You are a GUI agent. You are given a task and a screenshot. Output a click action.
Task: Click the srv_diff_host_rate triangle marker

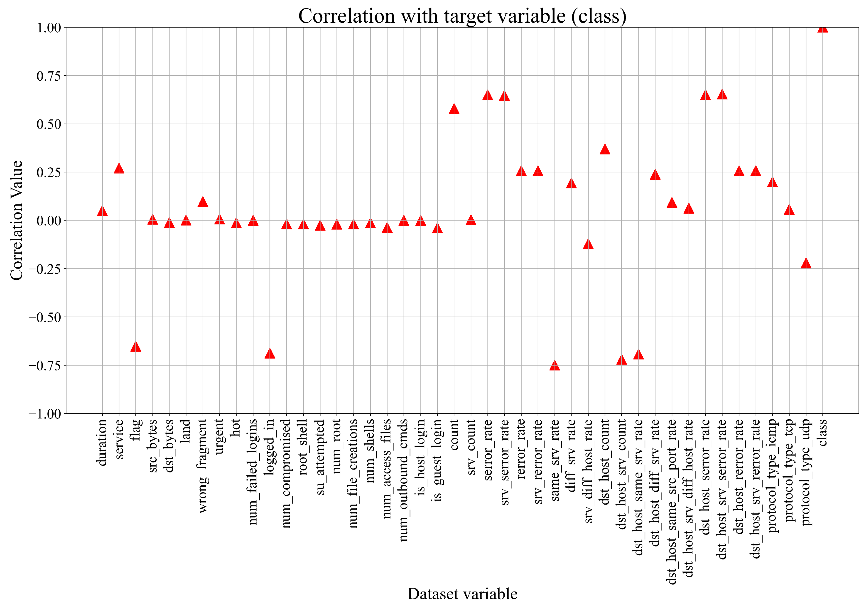(588, 244)
